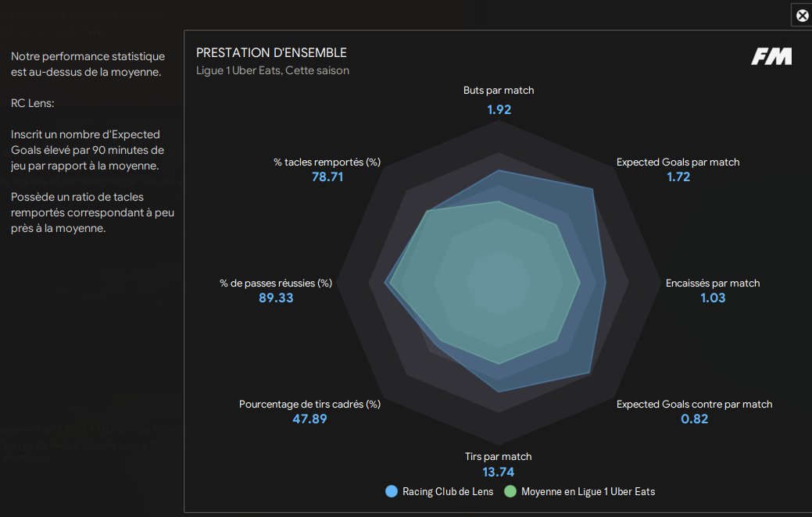Click the center of the radar chart
The height and width of the screenshot is (517, 812).
point(499,283)
